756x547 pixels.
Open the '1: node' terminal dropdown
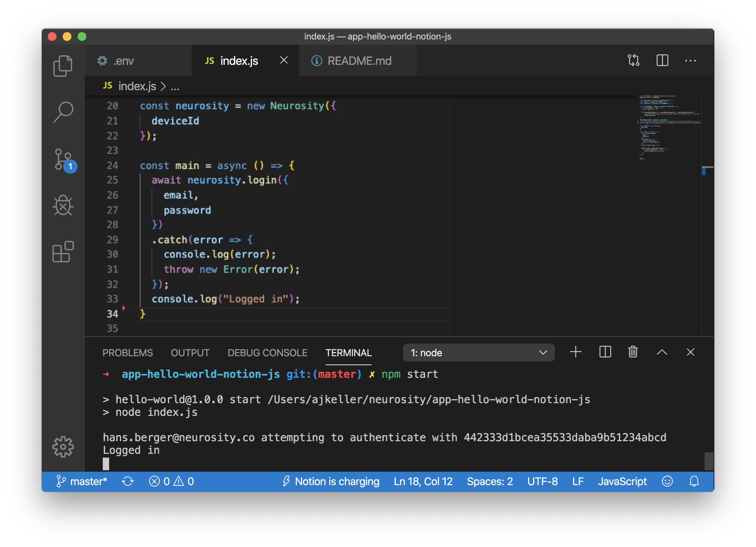478,352
